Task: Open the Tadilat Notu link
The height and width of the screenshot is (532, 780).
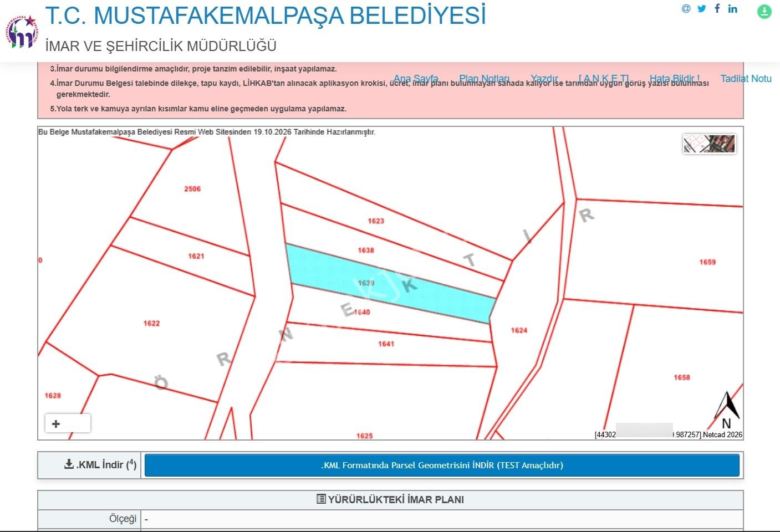Action: pyautogui.click(x=746, y=79)
